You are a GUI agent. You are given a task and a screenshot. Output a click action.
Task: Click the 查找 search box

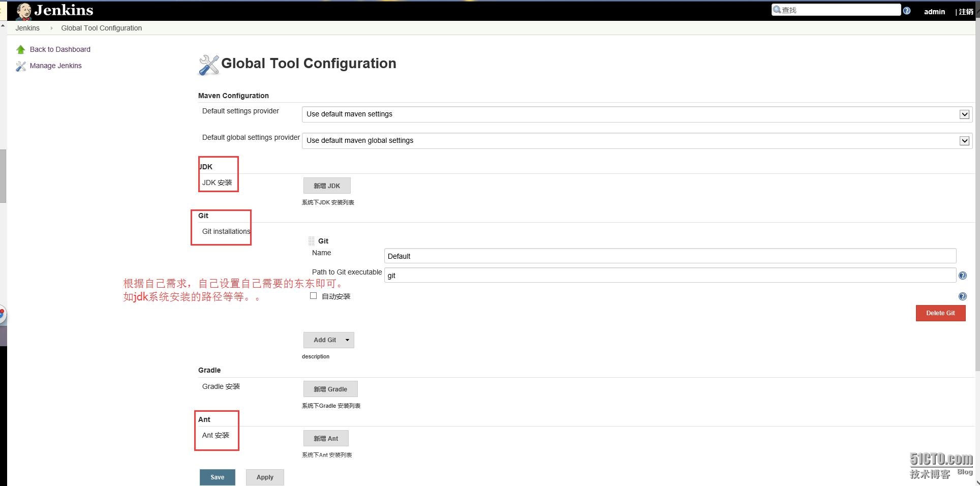[836, 10]
